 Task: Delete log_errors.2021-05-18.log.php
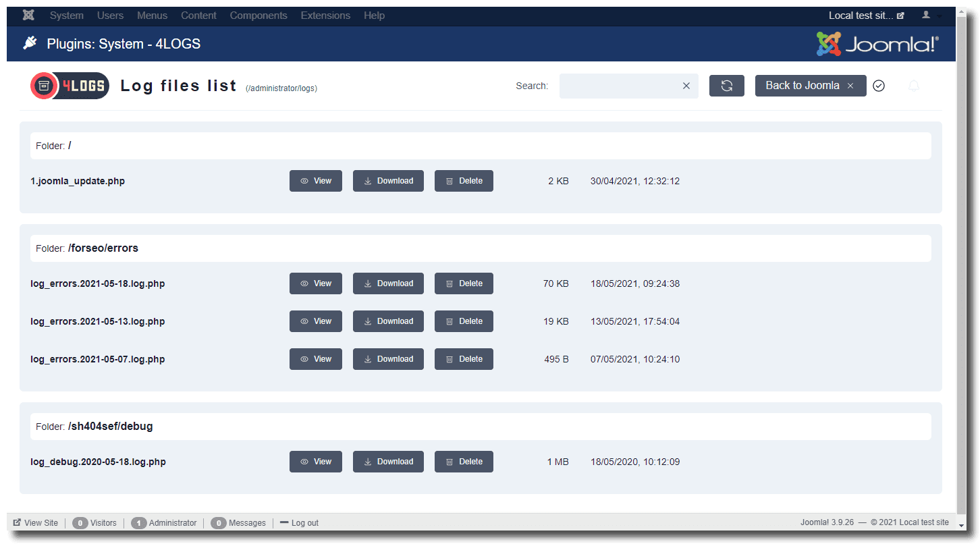click(464, 283)
